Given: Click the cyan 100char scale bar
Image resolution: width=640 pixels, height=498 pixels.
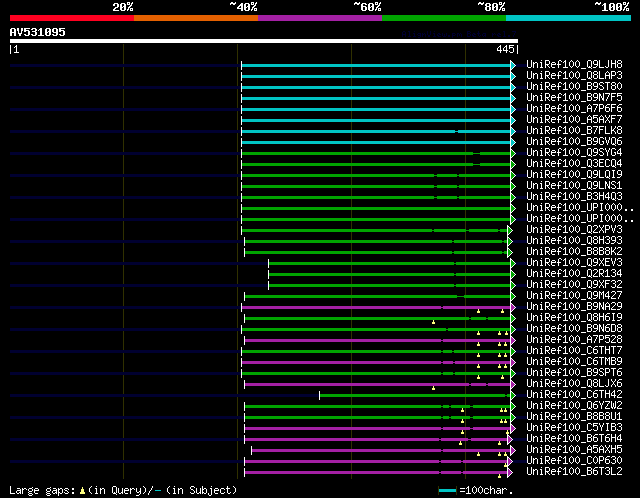Looking at the screenshot, I should click(448, 490).
